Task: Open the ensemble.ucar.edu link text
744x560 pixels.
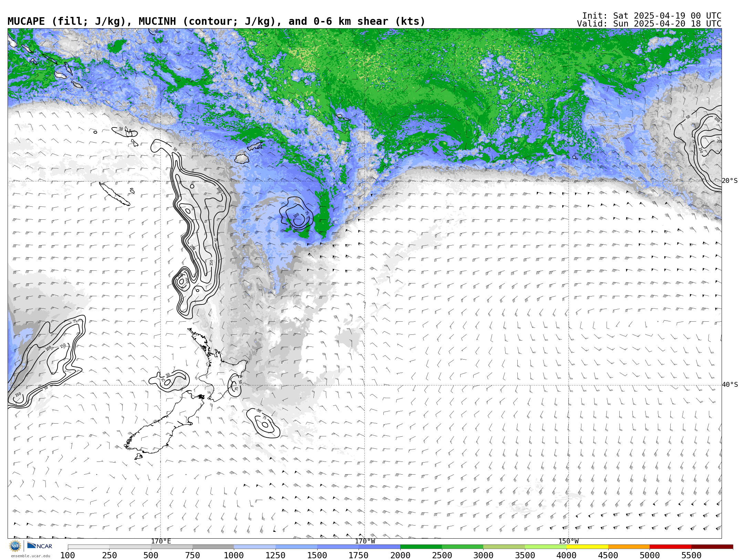Action: click(30, 556)
